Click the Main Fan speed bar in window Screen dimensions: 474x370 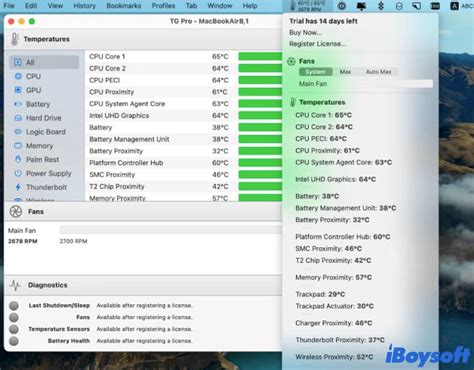point(171,230)
